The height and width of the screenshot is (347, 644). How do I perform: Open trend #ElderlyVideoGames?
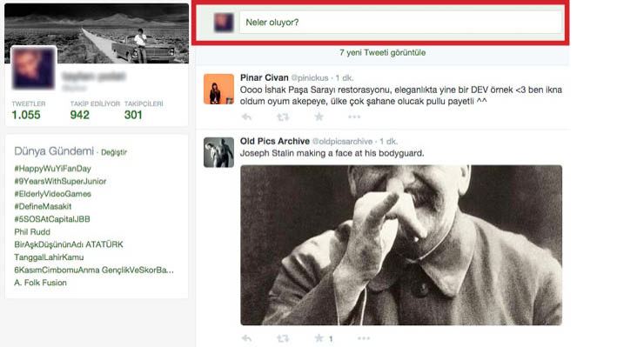52,194
